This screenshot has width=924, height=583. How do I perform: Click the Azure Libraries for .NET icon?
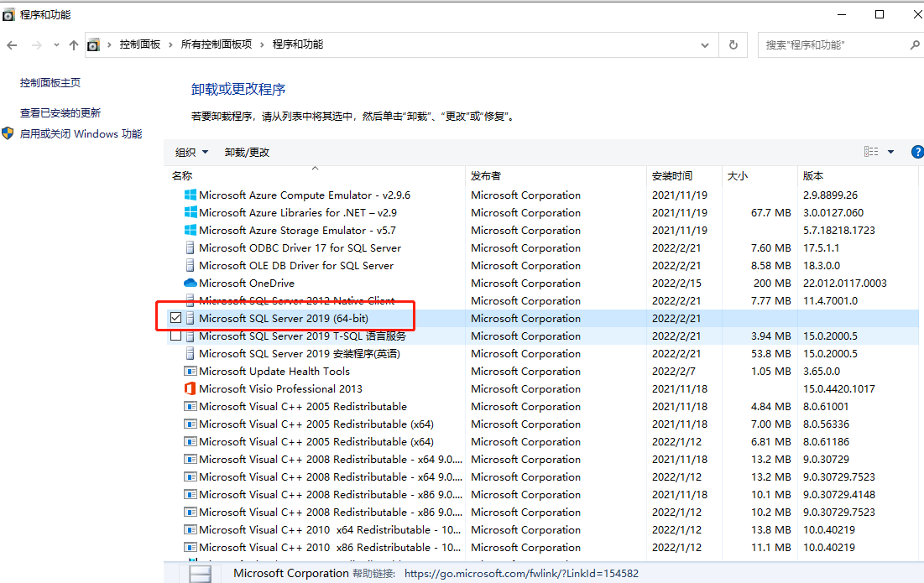(191, 212)
